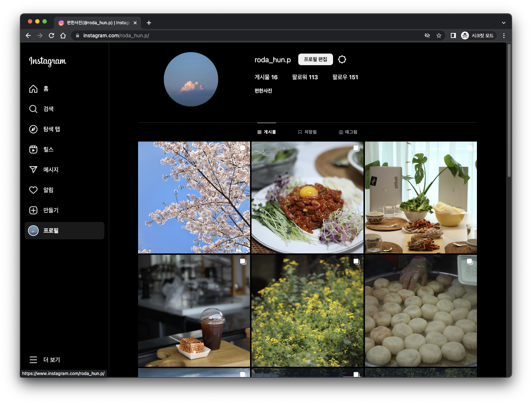Open profile settings gear icon
The height and width of the screenshot is (404, 532).
click(342, 59)
